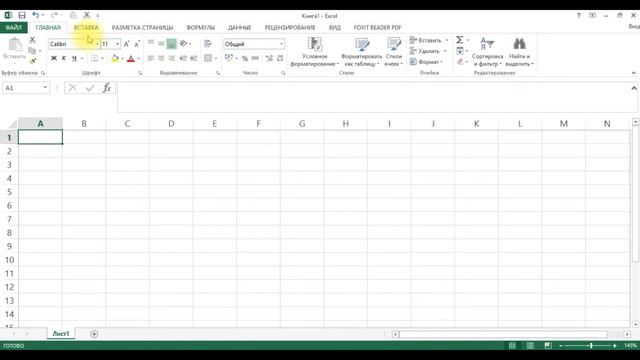This screenshot has height=360, width=640.
Task: Add a new sheet with plus button
Action: [x=94, y=334]
